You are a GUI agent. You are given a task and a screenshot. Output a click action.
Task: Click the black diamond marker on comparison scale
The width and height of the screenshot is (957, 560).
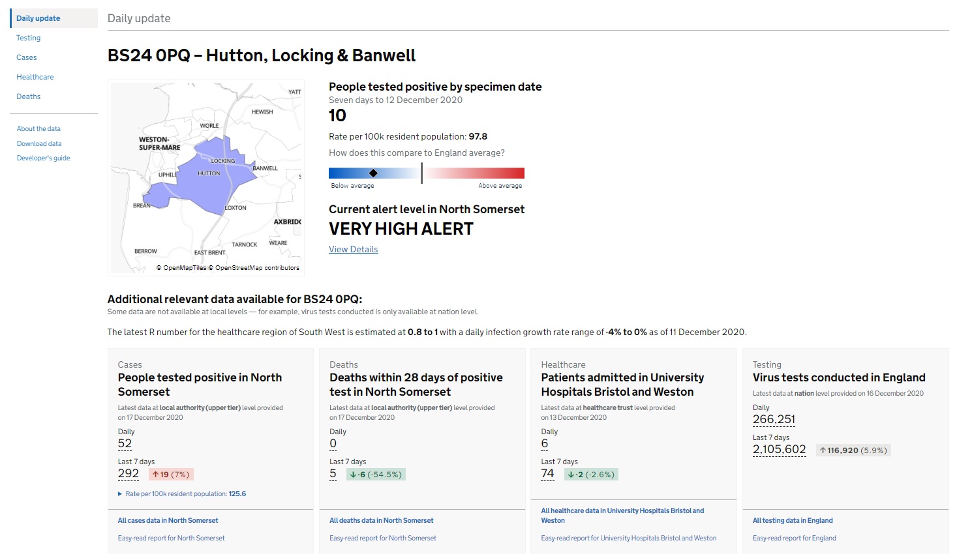coord(373,173)
